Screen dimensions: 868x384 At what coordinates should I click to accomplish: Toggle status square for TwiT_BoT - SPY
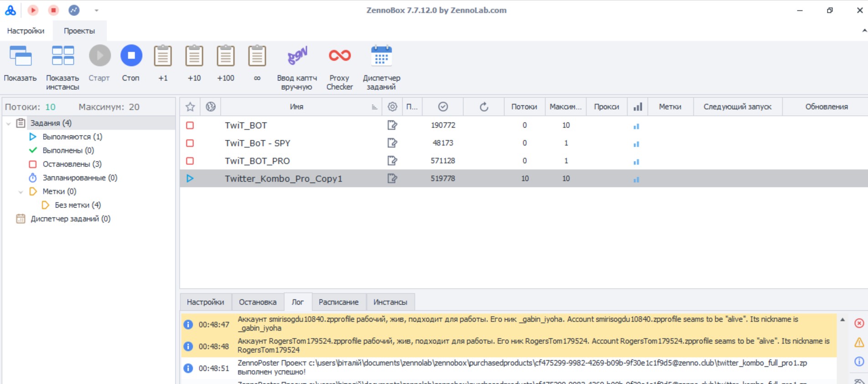tap(190, 143)
